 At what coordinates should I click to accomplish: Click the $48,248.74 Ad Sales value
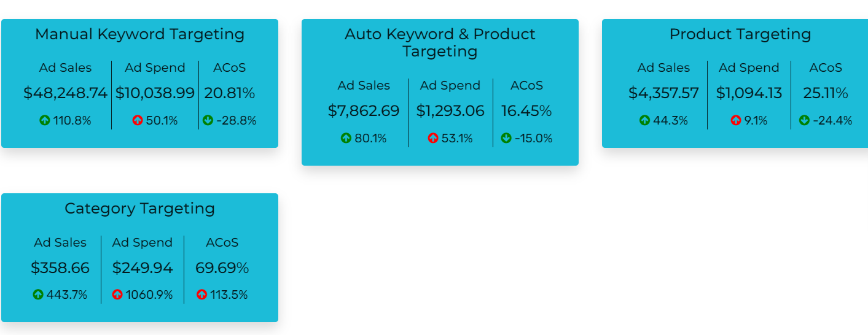[x=65, y=93]
